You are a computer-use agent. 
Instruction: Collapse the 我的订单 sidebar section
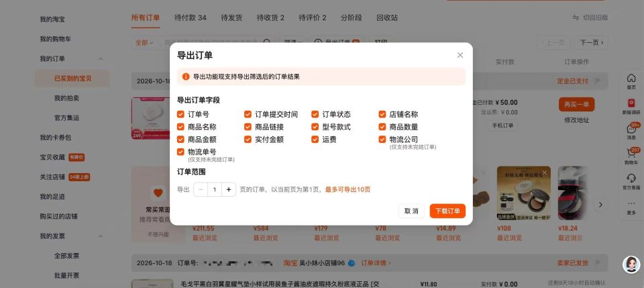[101, 59]
